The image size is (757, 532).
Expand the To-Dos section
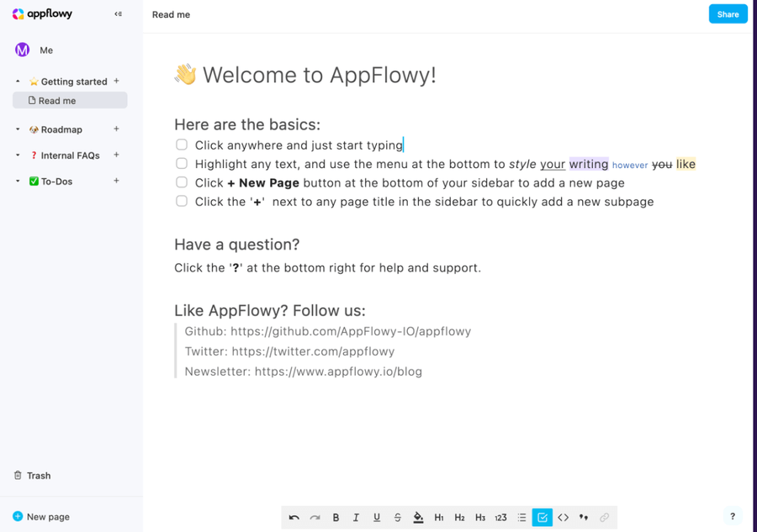coord(18,182)
